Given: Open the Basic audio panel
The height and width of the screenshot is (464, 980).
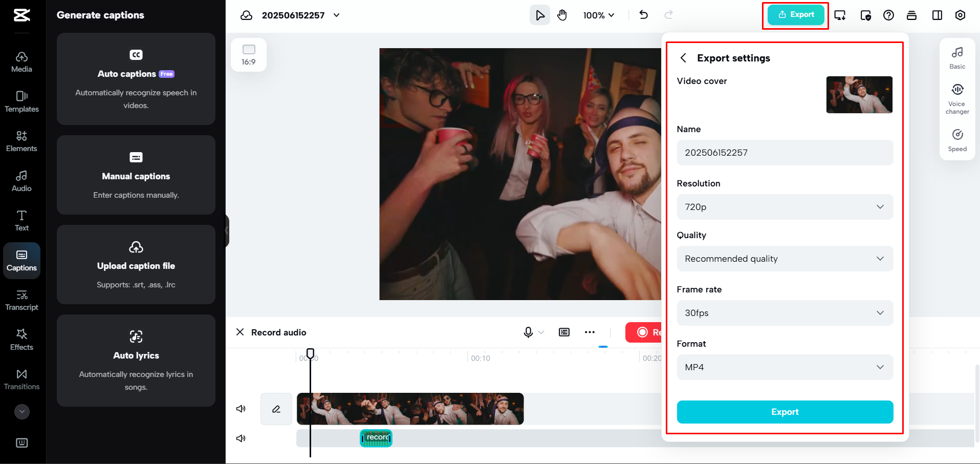Looking at the screenshot, I should click(957, 58).
